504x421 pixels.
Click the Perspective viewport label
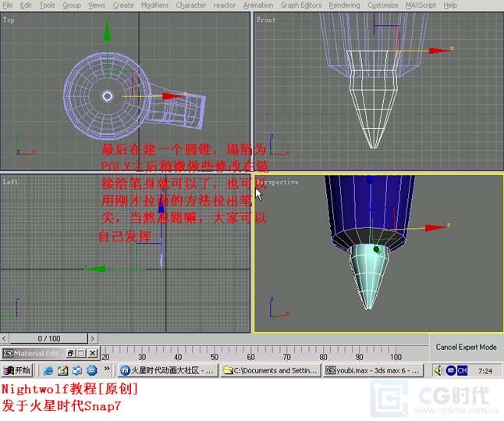point(278,183)
